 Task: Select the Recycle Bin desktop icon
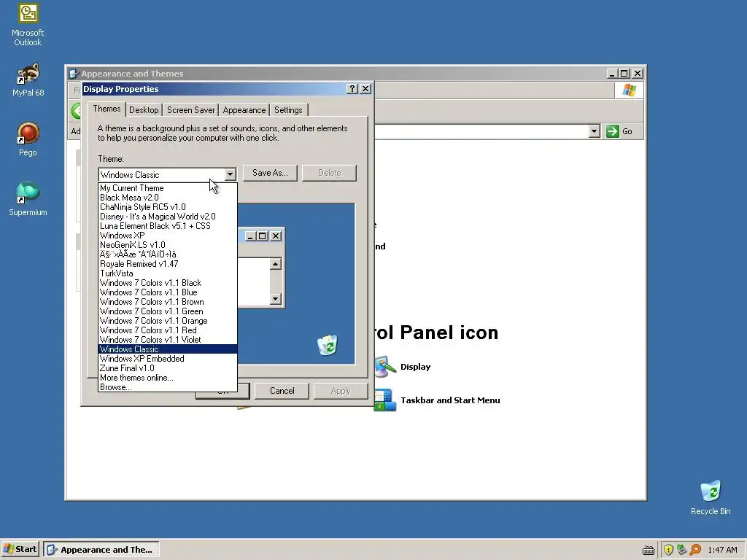point(711,497)
